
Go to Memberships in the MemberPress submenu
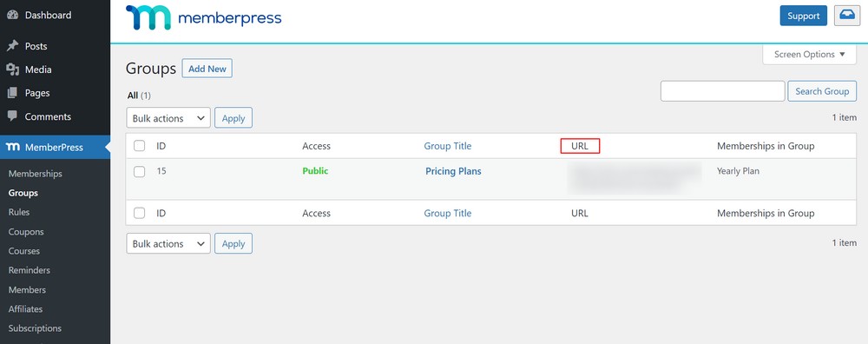36,174
